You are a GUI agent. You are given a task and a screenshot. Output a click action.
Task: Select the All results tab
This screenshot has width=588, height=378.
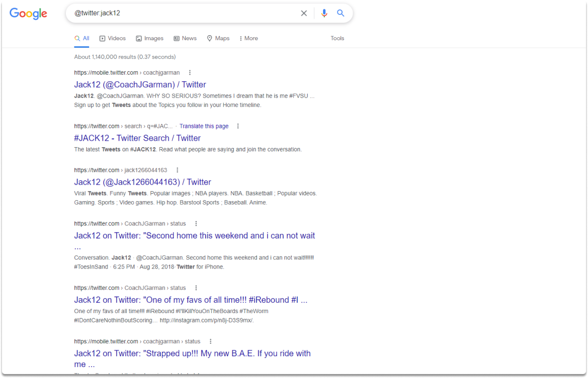click(x=82, y=38)
